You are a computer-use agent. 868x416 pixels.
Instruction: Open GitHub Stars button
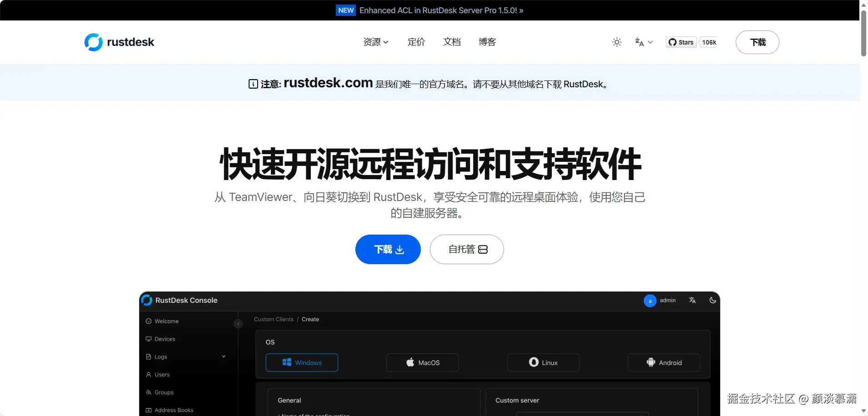tap(681, 42)
